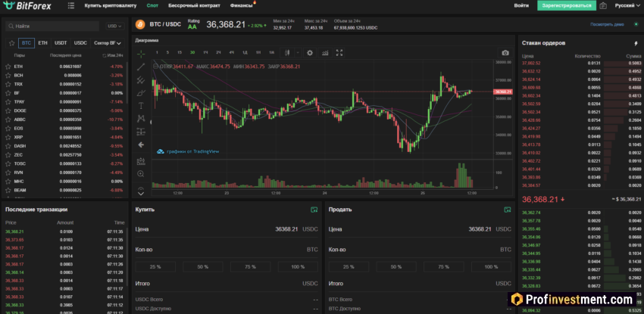Open the USD currency dropdown
The height and width of the screenshot is (314, 644).
115,26
